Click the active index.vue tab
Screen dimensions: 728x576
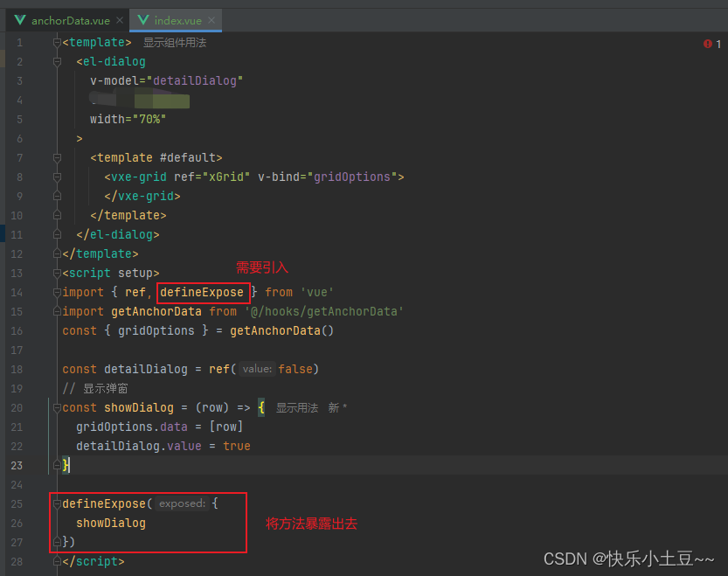175,19
